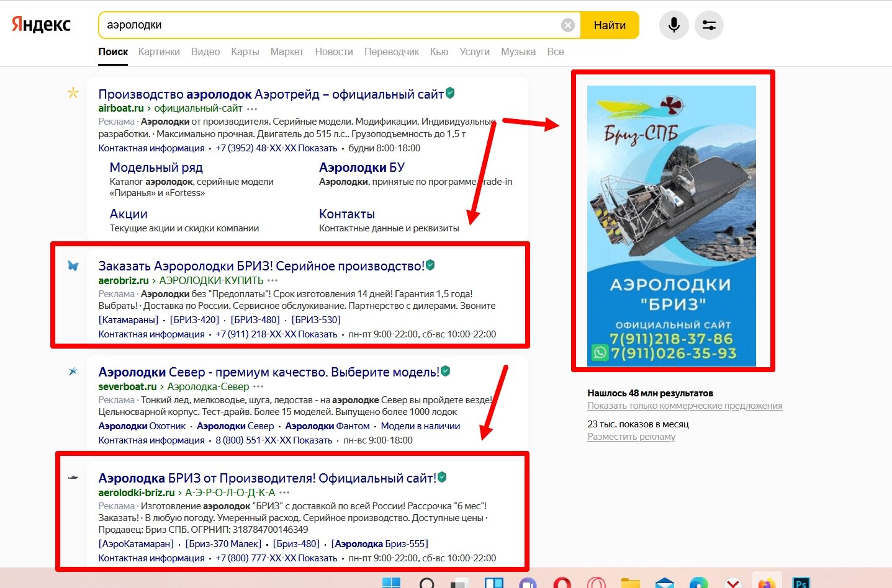The height and width of the screenshot is (588, 892).
Task: Open Контактная информация under airboat.ru result
Action: tap(151, 148)
